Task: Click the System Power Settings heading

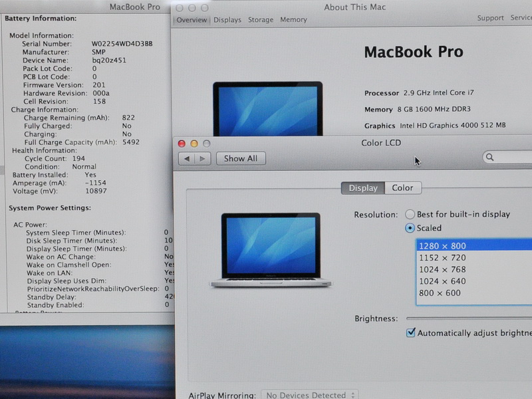Action: point(50,208)
